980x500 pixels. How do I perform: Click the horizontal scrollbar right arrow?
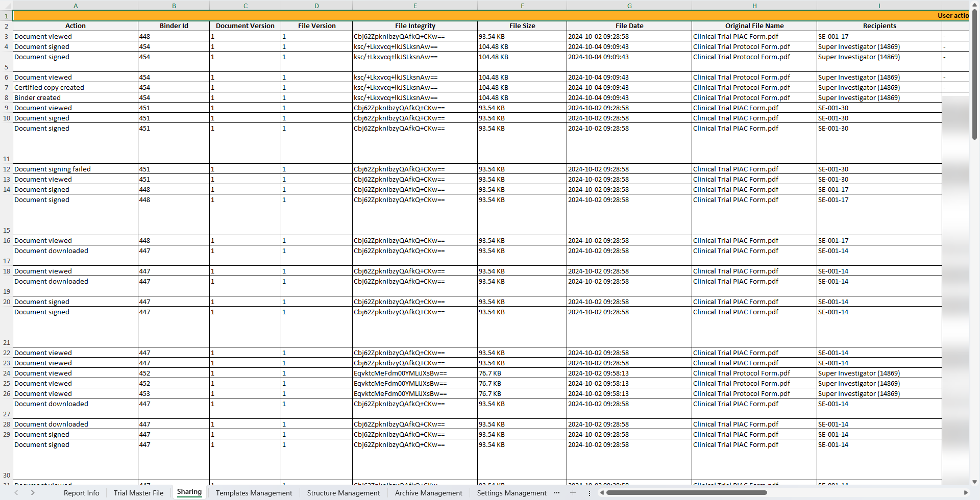[965, 493]
